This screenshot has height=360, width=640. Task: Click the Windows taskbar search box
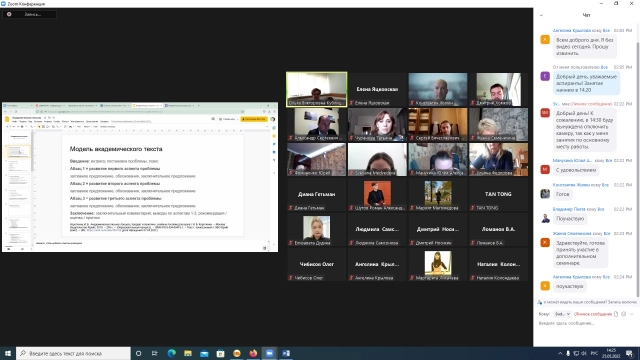73,353
